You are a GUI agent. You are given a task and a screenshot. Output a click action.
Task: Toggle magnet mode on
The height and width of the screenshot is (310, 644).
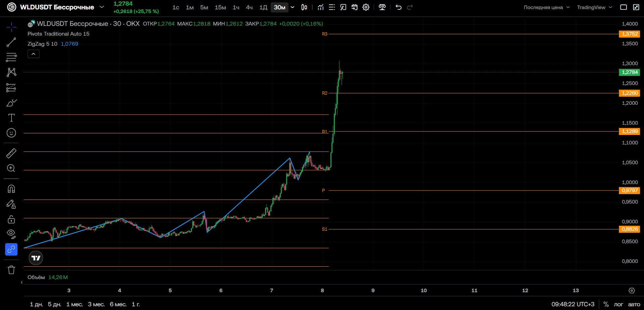click(x=11, y=189)
